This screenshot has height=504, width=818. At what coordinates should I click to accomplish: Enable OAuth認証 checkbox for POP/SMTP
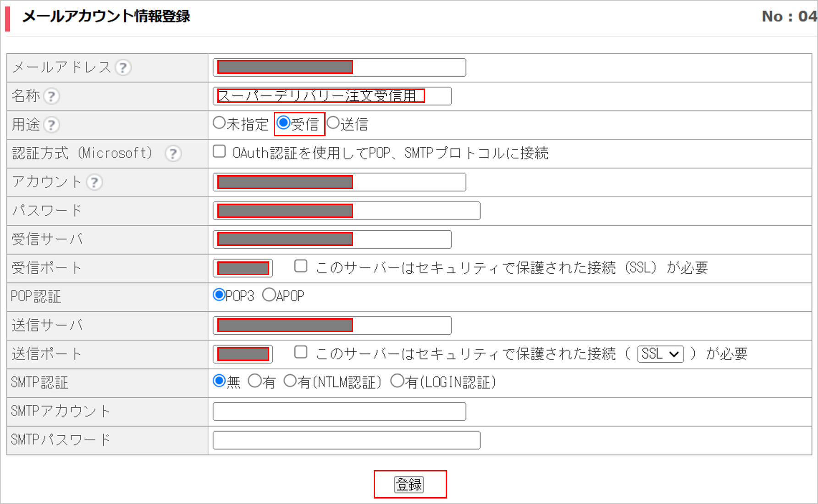[x=219, y=151]
